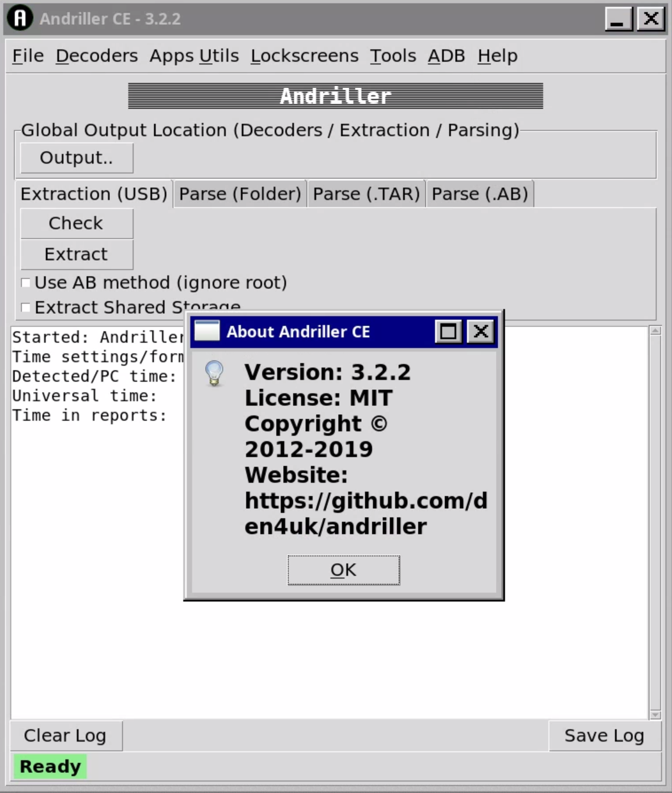This screenshot has height=793, width=672.
Task: Save the current log
Action: (x=605, y=736)
